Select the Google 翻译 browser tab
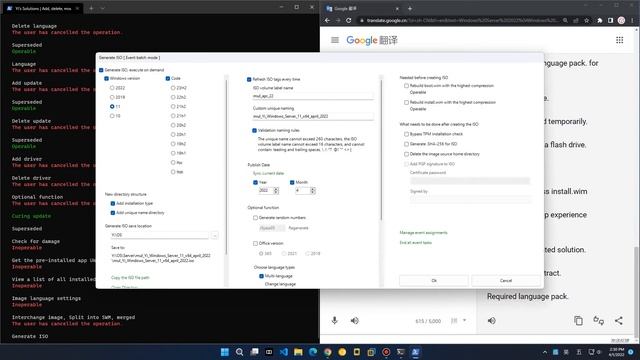This screenshot has width=640, height=360. click(361, 8)
